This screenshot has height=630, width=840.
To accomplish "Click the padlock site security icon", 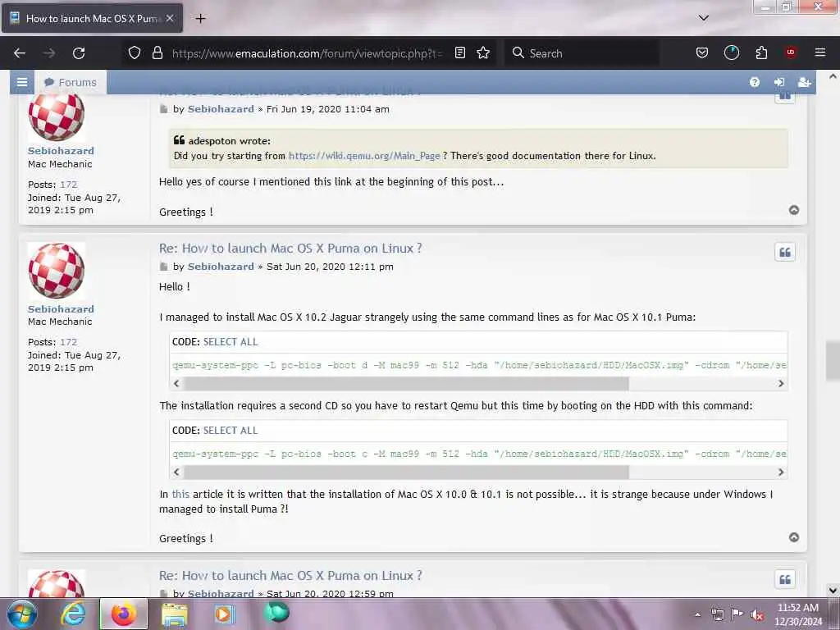I will coord(157,53).
